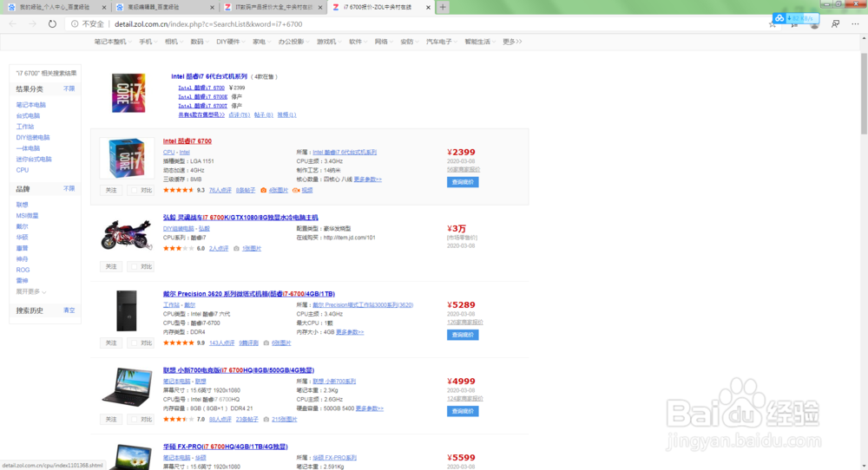868x470 pixels.
Task: Tick 对比 checkbox for 弘毅 灵魂战车
Action: pos(134,266)
